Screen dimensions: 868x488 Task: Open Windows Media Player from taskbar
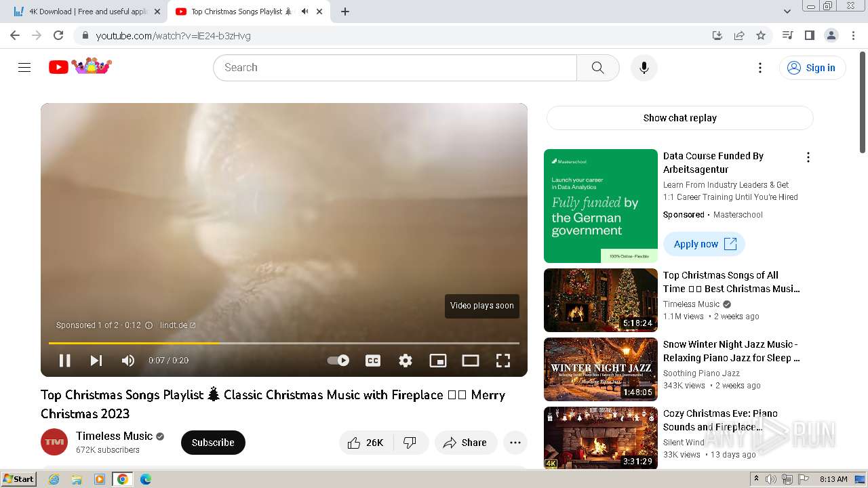point(100,479)
